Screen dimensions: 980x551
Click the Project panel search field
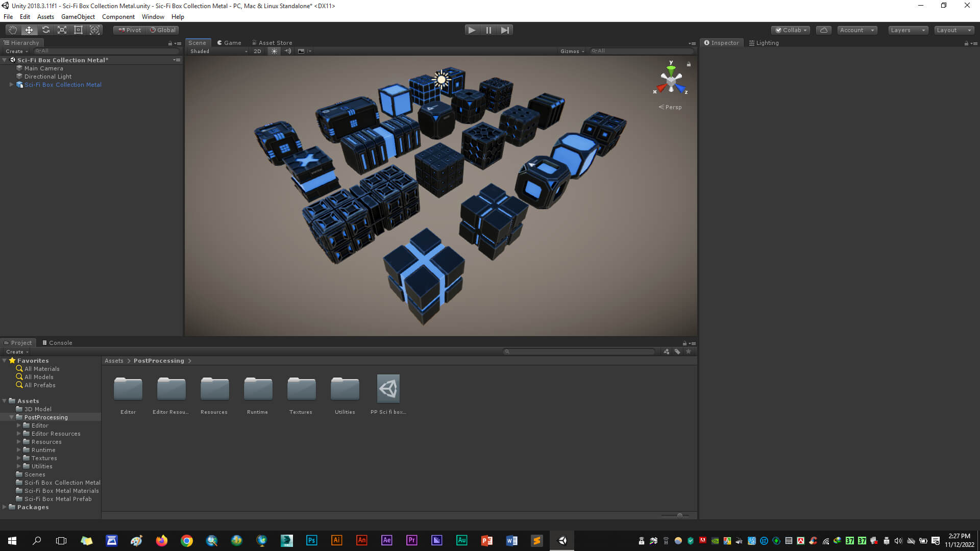[579, 352]
